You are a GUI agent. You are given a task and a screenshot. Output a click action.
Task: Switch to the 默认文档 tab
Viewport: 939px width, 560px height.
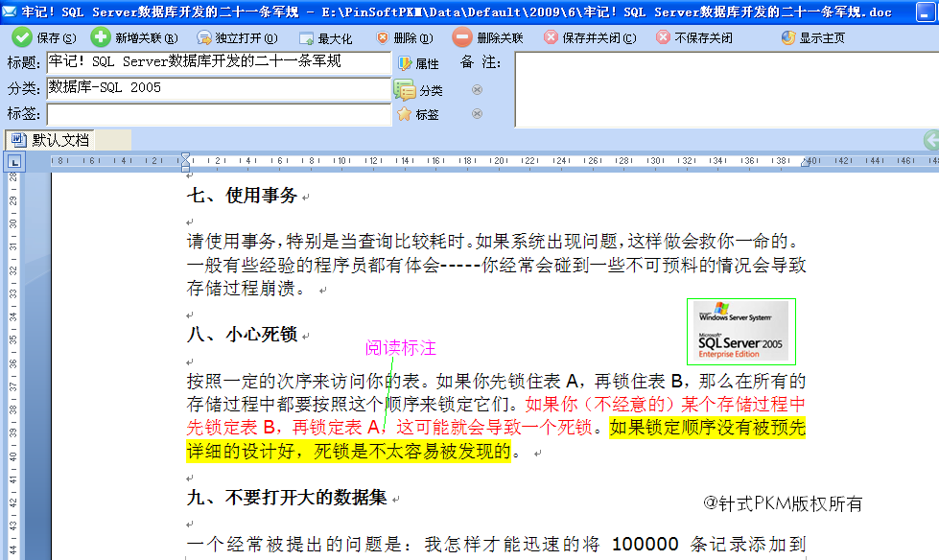(52, 140)
